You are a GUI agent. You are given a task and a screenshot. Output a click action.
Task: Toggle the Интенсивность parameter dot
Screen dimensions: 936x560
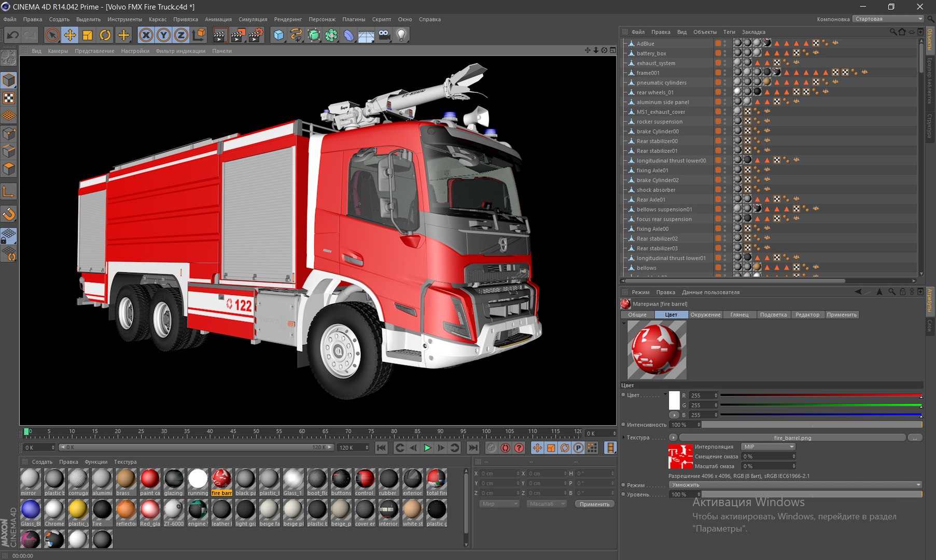pos(623,425)
